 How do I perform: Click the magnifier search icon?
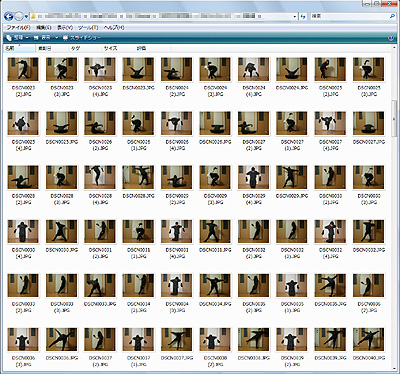(392, 16)
